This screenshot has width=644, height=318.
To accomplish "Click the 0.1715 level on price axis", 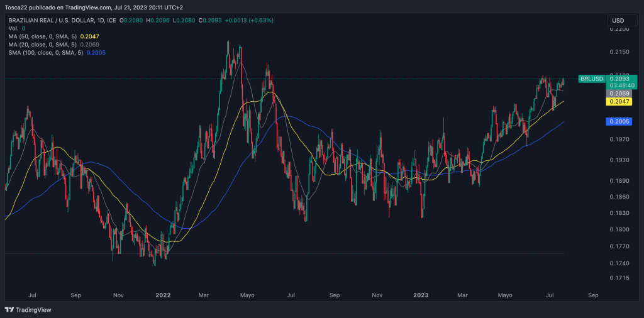I will point(621,277).
